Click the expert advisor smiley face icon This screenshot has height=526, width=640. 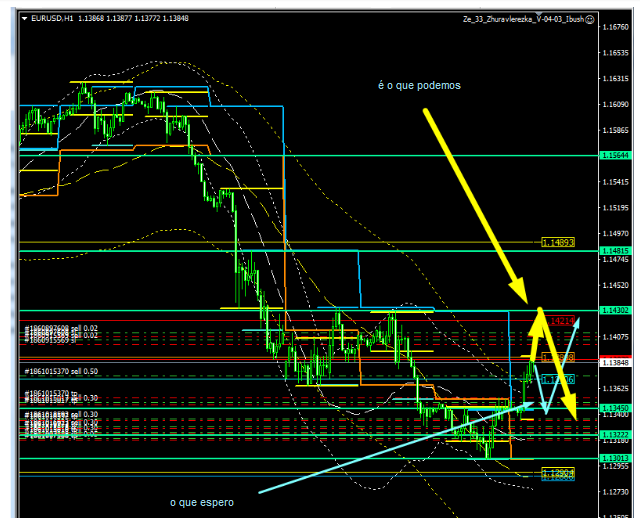[590, 18]
